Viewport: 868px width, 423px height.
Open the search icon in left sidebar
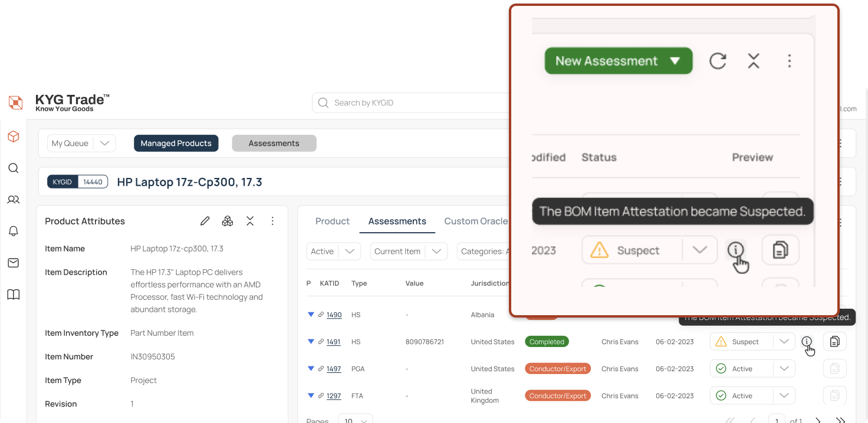click(x=13, y=168)
